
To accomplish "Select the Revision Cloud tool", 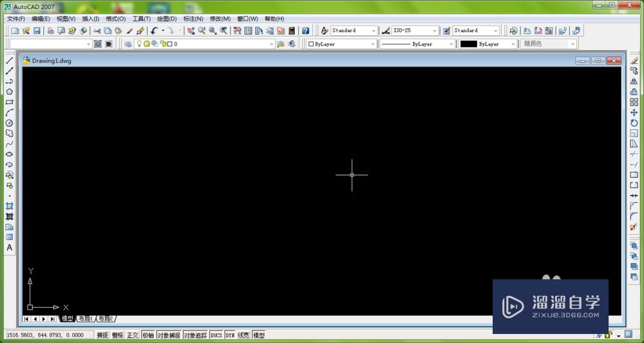I will (x=10, y=133).
